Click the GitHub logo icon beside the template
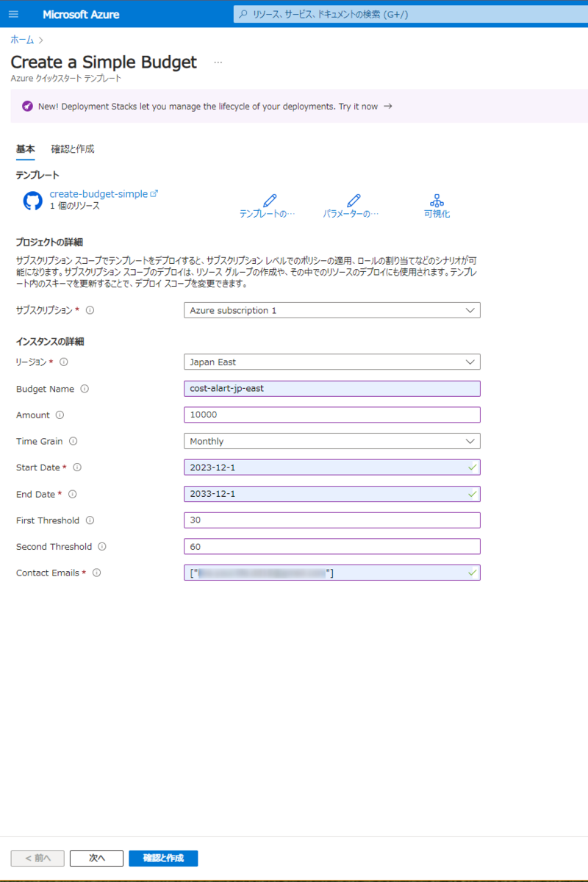The height and width of the screenshot is (882, 588). tap(33, 201)
